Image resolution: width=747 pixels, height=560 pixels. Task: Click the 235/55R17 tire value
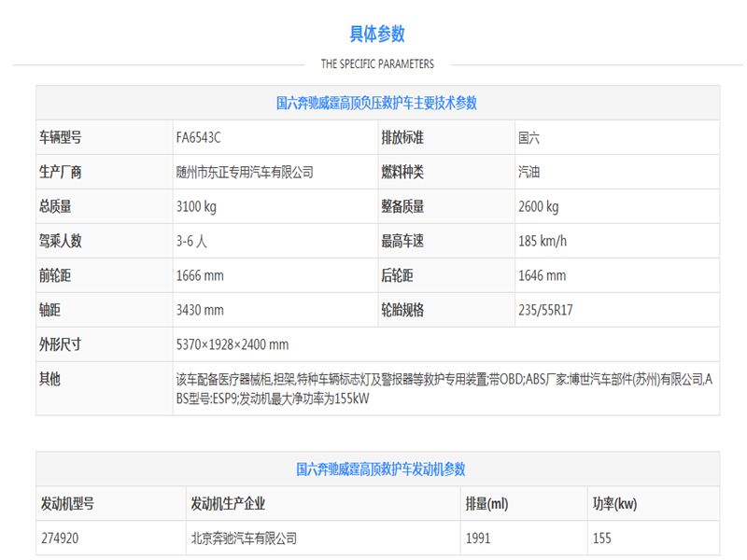pos(545,310)
